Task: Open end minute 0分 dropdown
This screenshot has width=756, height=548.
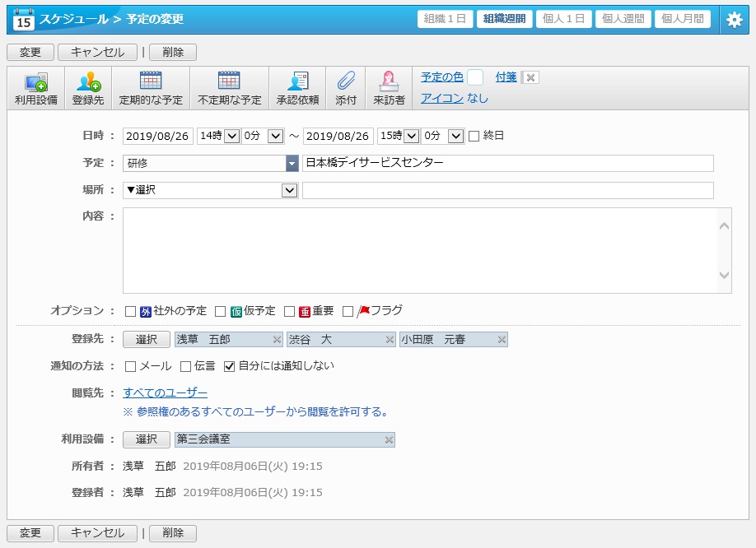Action: 442,136
